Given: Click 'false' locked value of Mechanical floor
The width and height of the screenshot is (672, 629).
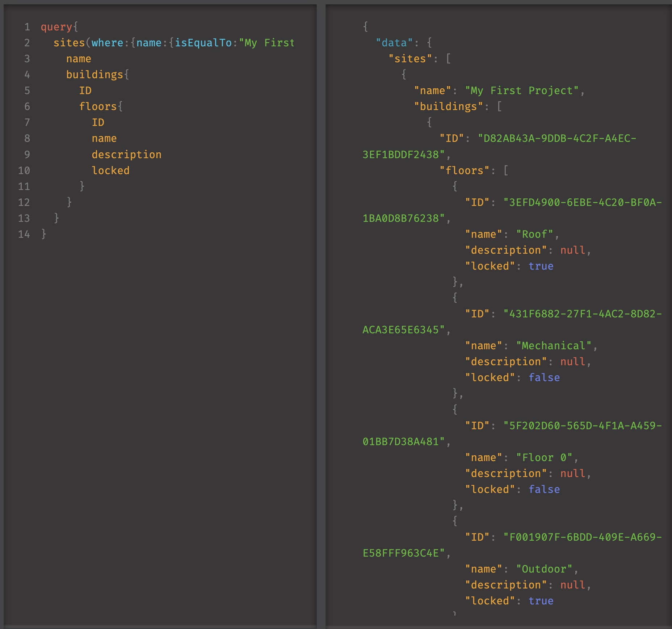Looking at the screenshot, I should pyautogui.click(x=544, y=377).
